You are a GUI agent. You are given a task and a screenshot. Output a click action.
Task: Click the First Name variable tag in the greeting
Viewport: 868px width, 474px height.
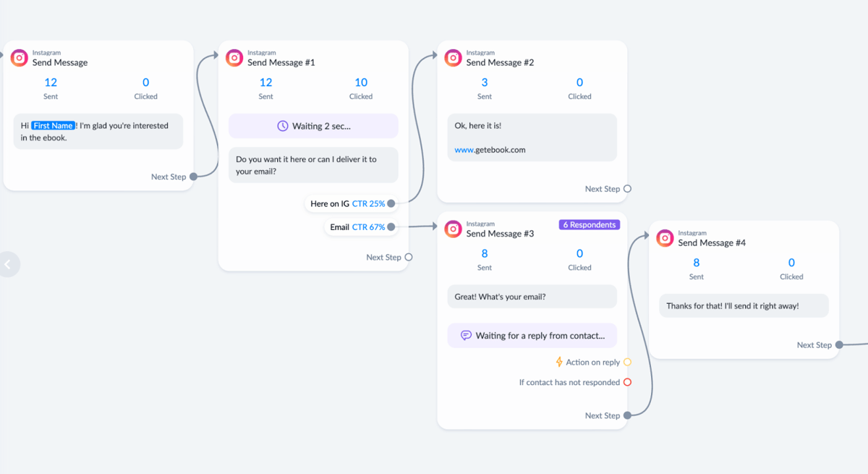coord(53,125)
